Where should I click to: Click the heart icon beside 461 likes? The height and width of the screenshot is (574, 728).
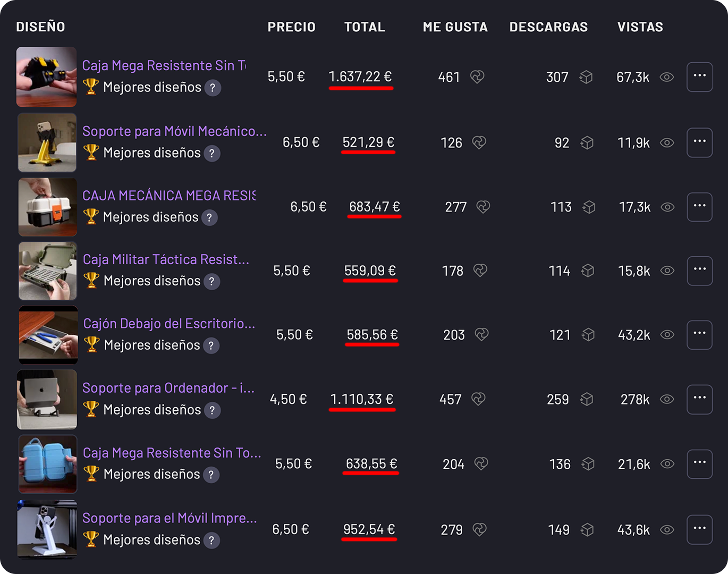[x=477, y=77]
